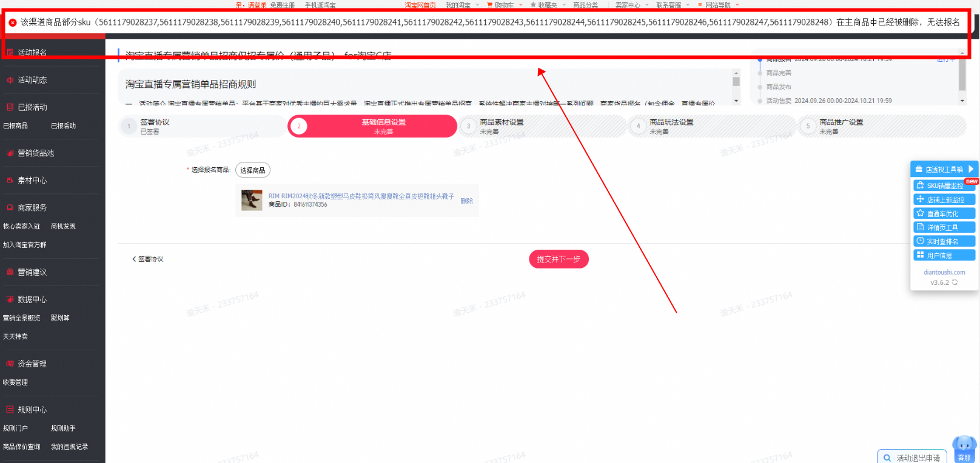Viewport: 980px width, 463px height.
Task: Click the 网站导航 list icon
Action: pos(700,5)
